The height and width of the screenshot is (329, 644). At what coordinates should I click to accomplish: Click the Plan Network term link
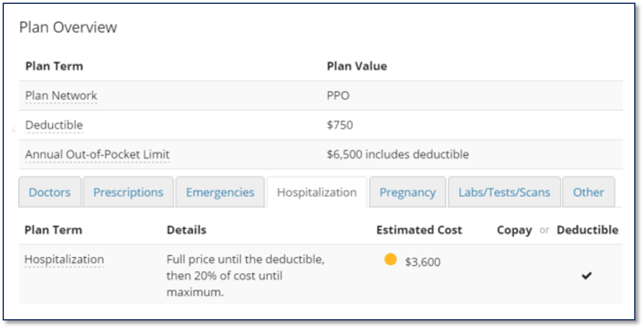pos(61,96)
